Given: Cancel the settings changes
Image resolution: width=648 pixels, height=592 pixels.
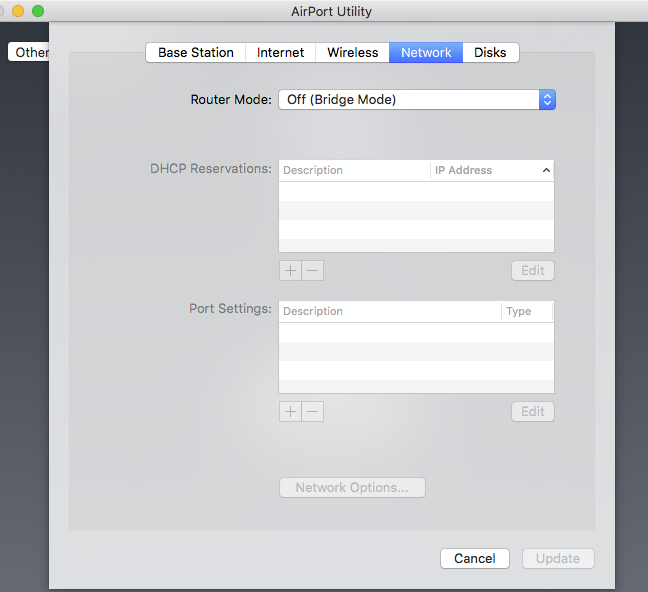Looking at the screenshot, I should click(475, 559).
